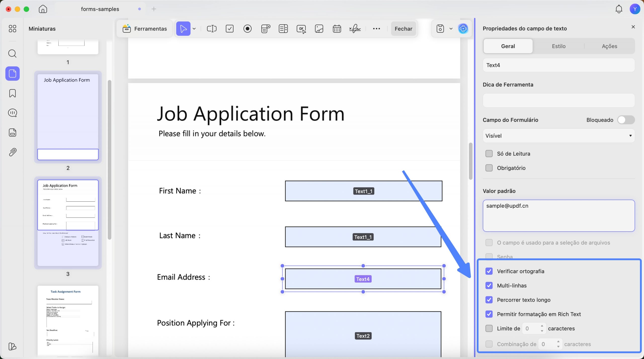Open the search panel icon
This screenshot has width=644, height=359.
point(12,54)
